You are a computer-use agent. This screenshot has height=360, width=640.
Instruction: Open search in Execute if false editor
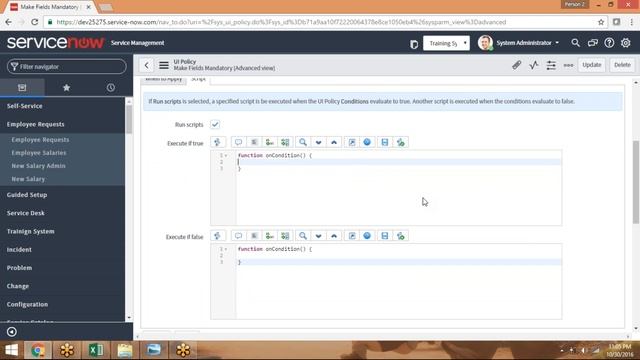click(303, 236)
